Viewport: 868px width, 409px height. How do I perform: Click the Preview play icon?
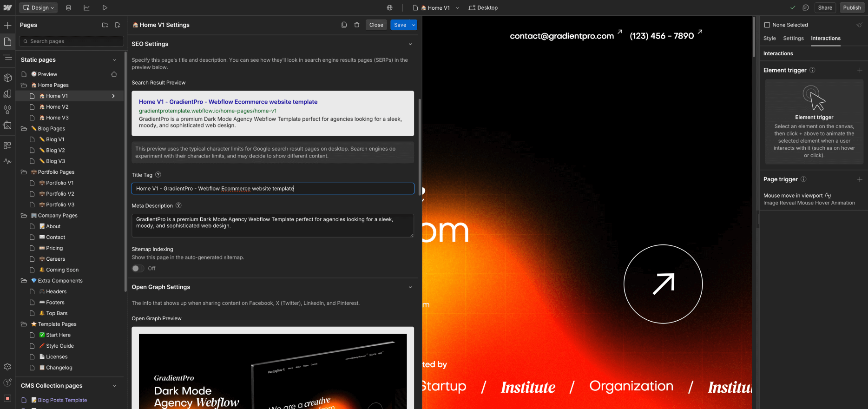coord(105,7)
